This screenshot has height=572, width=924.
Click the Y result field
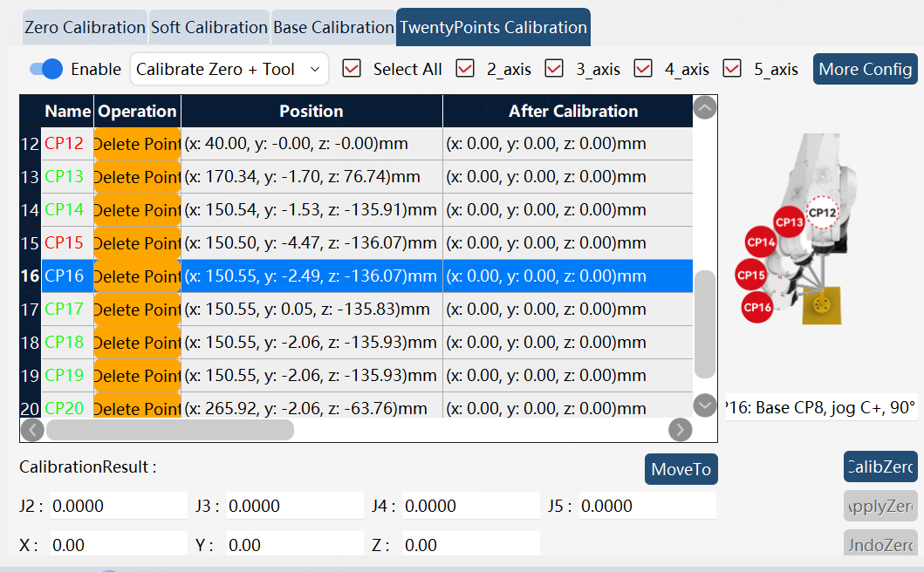tap(295, 544)
